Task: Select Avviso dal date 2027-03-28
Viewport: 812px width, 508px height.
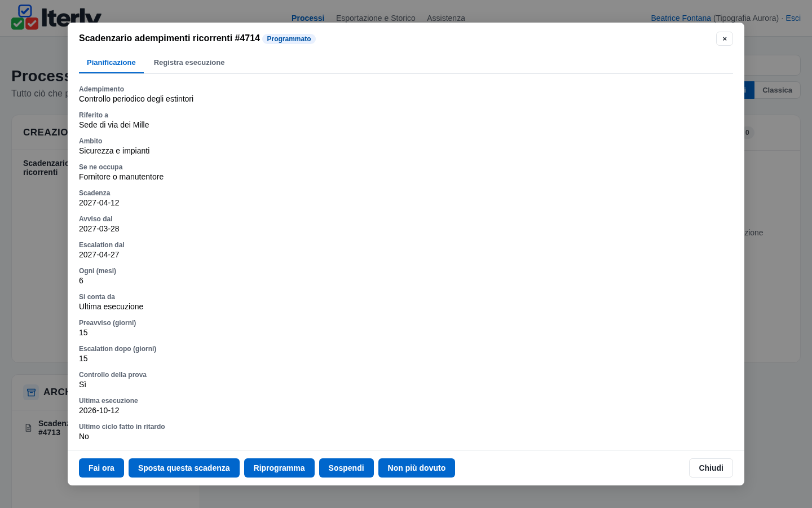Action: [99, 229]
